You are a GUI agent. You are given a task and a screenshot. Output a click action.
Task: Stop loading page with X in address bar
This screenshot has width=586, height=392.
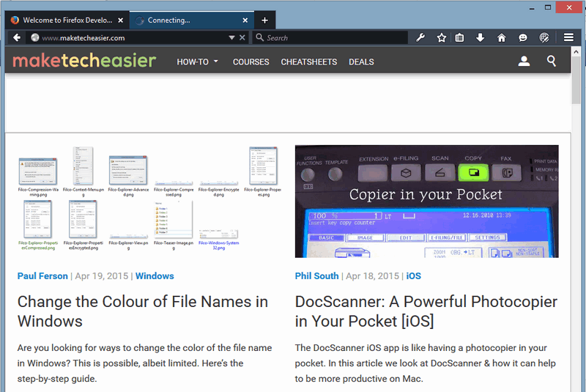(x=242, y=37)
